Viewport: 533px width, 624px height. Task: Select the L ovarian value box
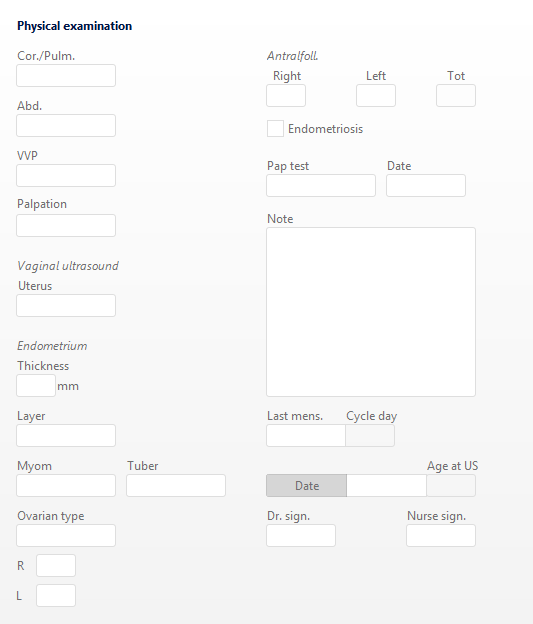(x=56, y=595)
